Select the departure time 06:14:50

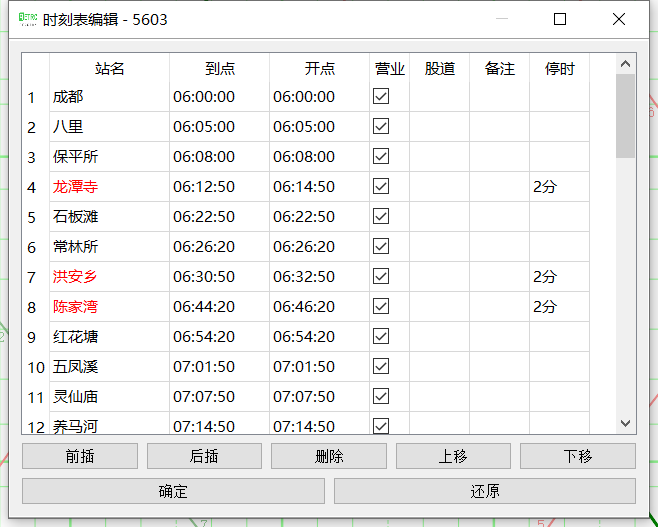[x=304, y=187]
